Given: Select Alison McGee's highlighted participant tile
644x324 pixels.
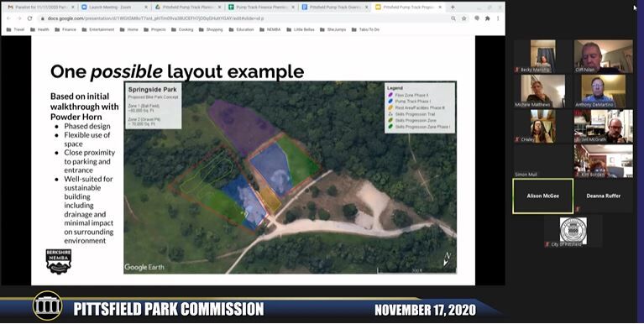Looking at the screenshot, I should 542,196.
